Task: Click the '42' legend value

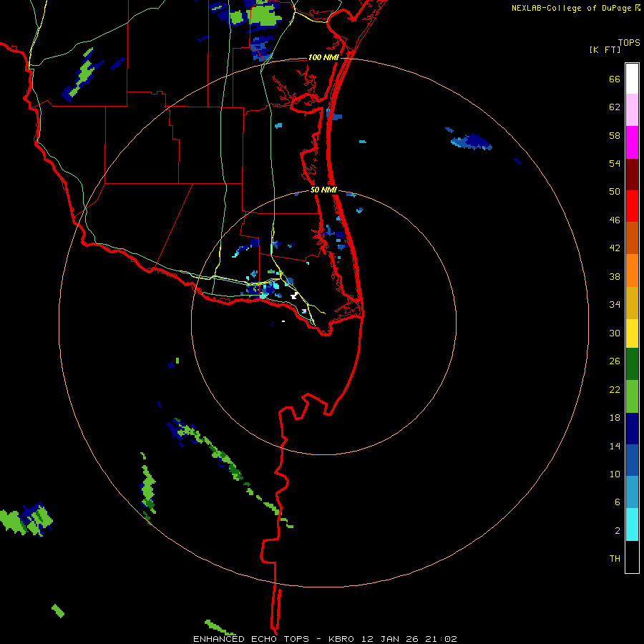Action: pyautogui.click(x=615, y=248)
